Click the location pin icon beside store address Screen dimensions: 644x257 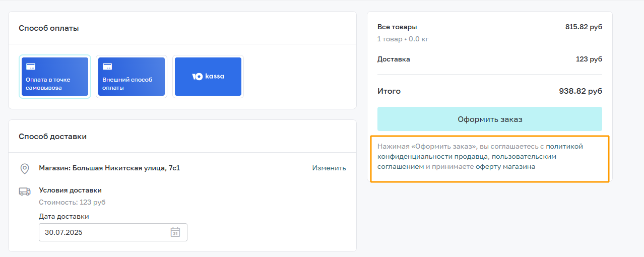pyautogui.click(x=24, y=168)
